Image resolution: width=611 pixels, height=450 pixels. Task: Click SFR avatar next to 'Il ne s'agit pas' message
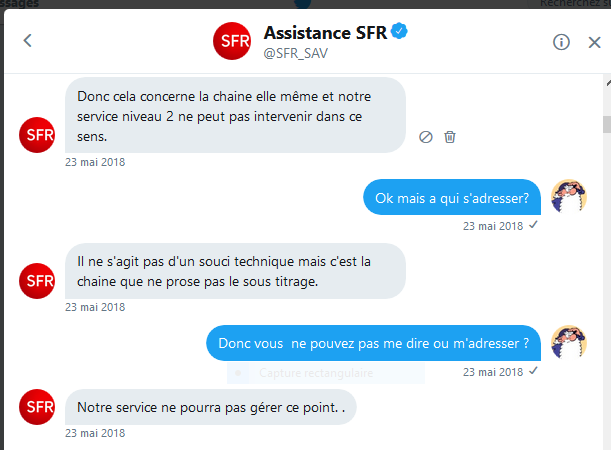click(37, 281)
